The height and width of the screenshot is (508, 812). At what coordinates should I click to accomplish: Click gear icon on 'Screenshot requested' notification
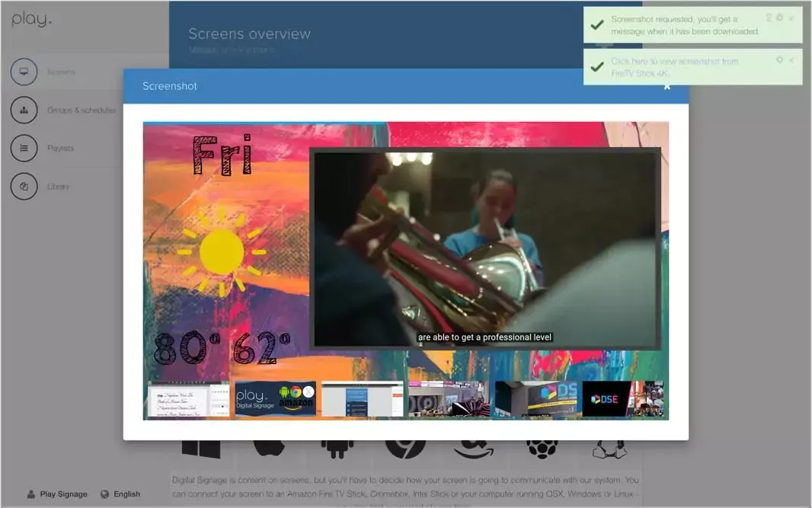[779, 18]
